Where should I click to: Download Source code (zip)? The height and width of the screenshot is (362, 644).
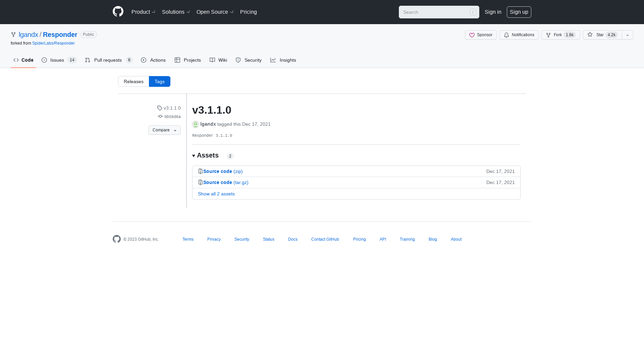point(223,171)
